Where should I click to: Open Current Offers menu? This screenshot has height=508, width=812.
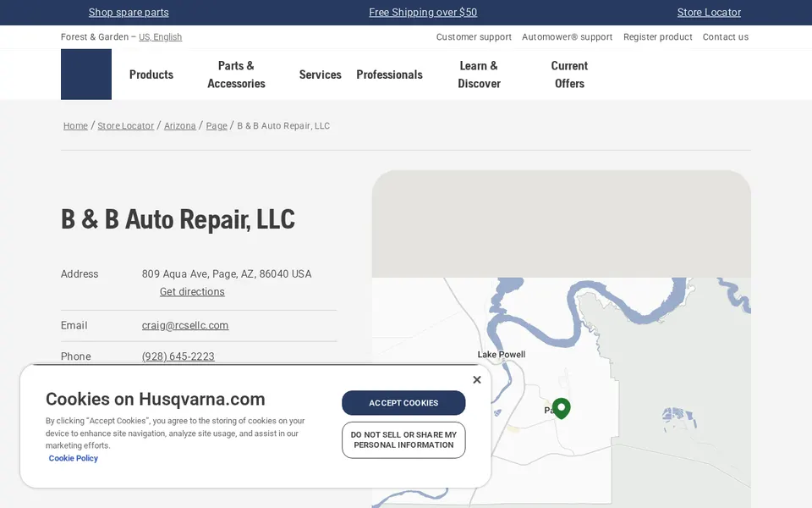(569, 75)
